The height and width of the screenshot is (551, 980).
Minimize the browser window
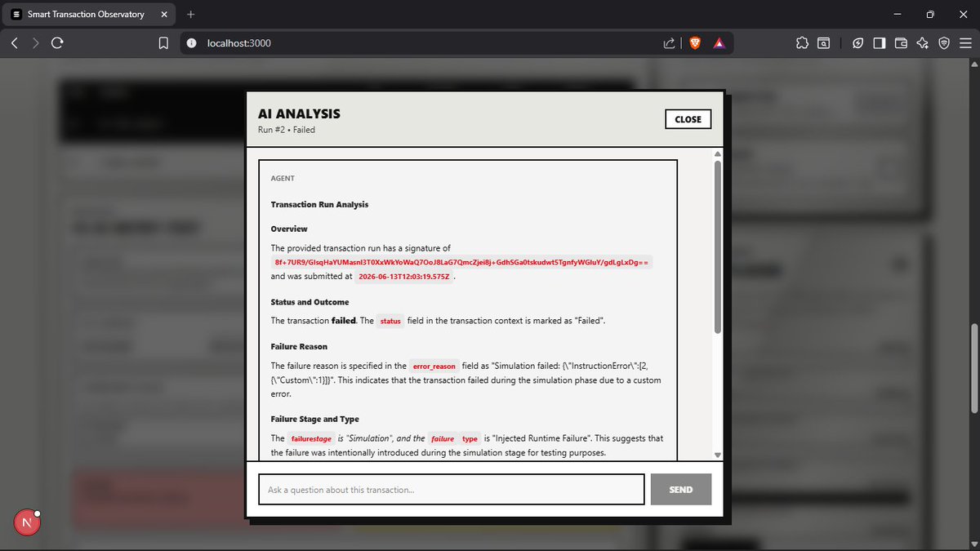(x=898, y=14)
